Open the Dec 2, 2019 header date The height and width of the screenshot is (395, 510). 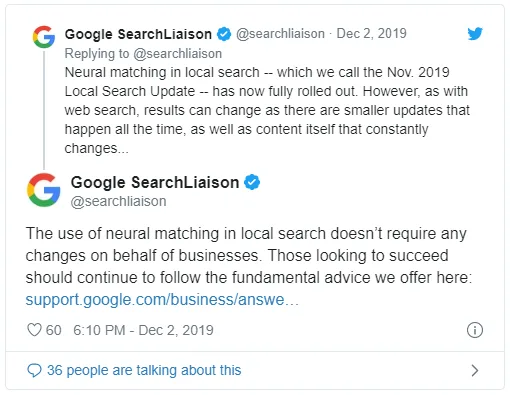372,34
